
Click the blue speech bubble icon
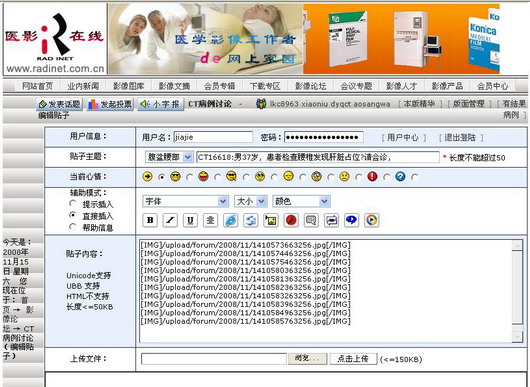(352, 220)
